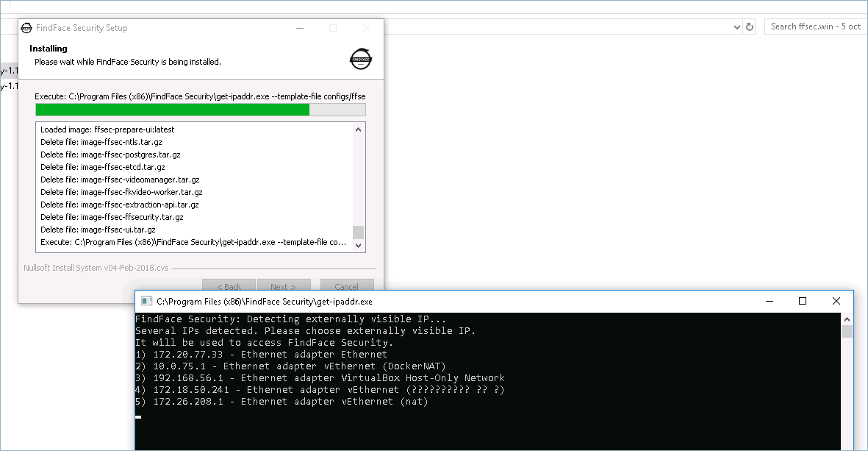Click 'Several IPs detected' console line
This screenshot has height=451, width=868.
[x=306, y=331]
